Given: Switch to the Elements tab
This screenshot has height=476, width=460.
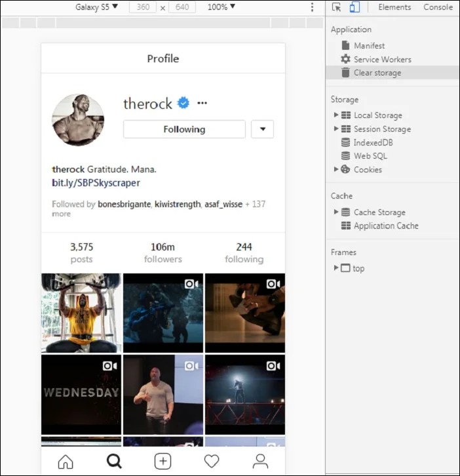Looking at the screenshot, I should tap(394, 7).
